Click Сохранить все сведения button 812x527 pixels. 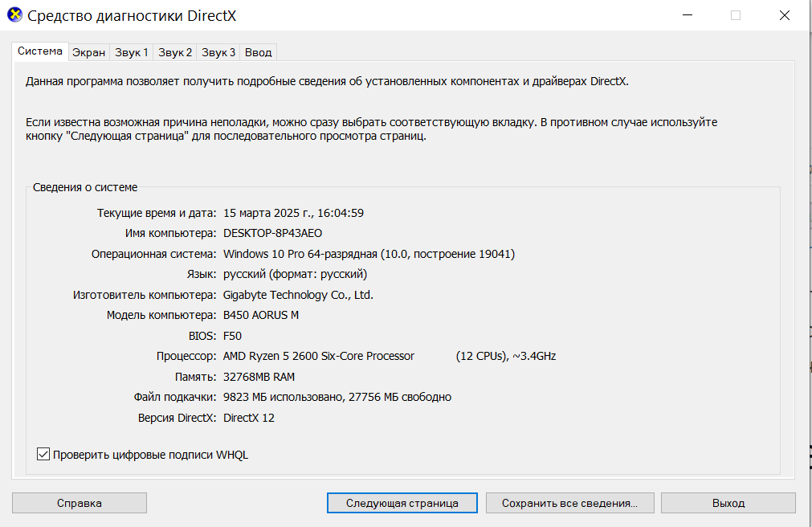coord(569,503)
